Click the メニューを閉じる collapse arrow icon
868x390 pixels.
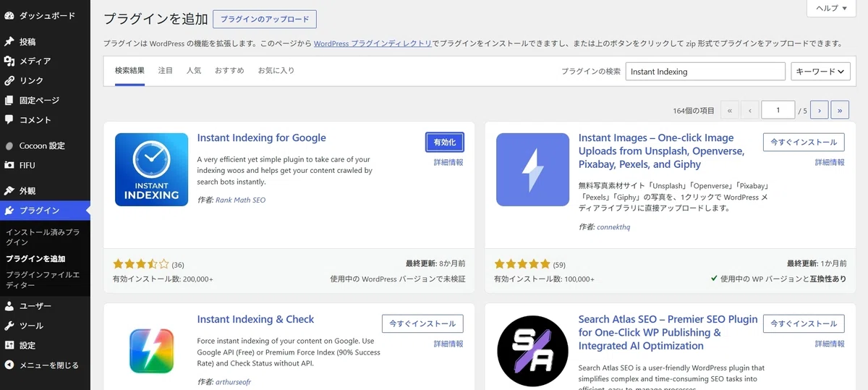coord(9,365)
